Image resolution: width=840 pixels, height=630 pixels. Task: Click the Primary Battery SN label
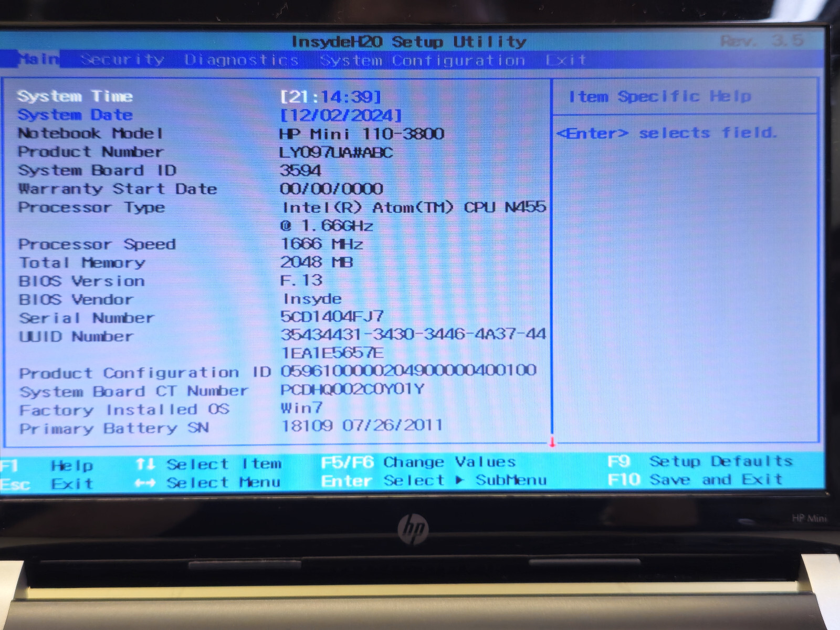click(x=114, y=428)
